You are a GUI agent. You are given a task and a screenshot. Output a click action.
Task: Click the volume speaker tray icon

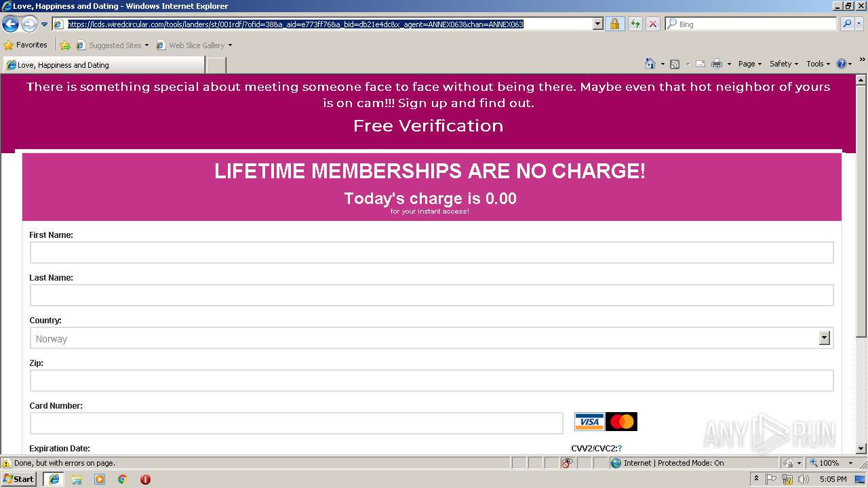(x=804, y=479)
